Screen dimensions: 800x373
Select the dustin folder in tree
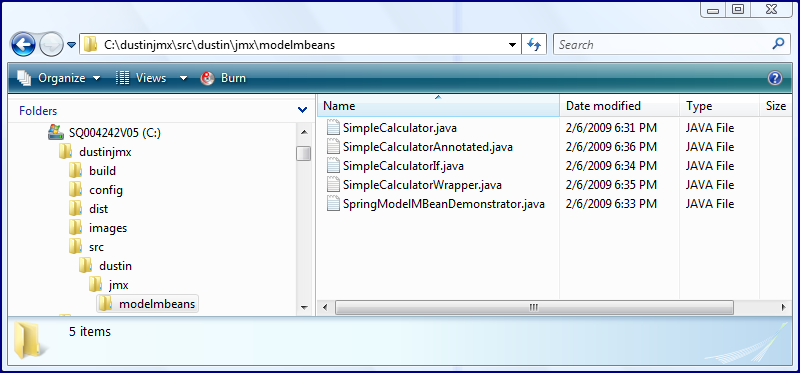point(115,266)
